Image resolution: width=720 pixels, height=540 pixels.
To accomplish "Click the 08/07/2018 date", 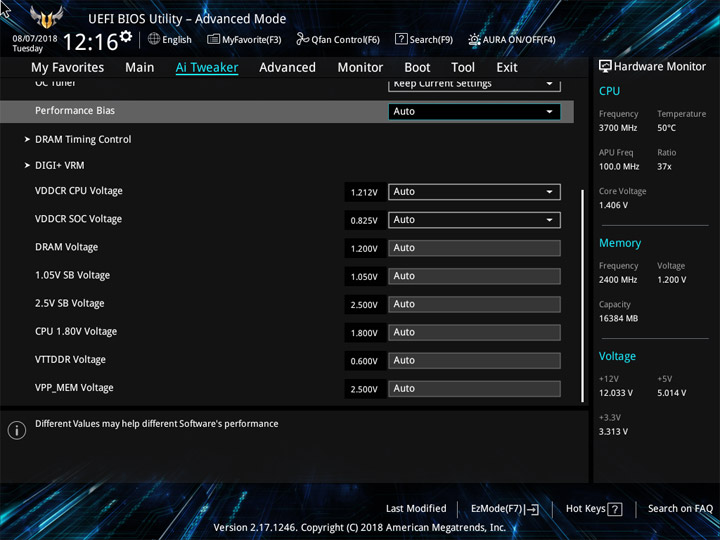I will pyautogui.click(x=35, y=39).
